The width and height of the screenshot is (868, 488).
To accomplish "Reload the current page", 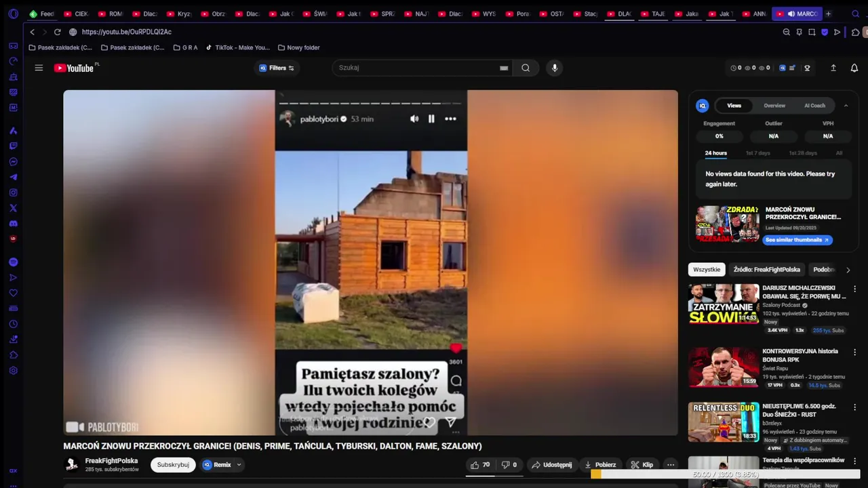I will point(58,32).
